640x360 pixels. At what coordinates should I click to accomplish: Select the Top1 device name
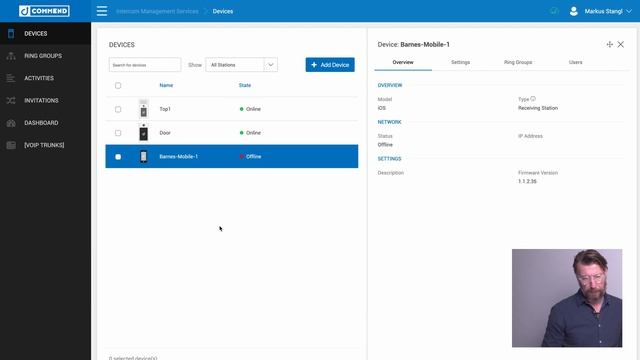[165, 109]
